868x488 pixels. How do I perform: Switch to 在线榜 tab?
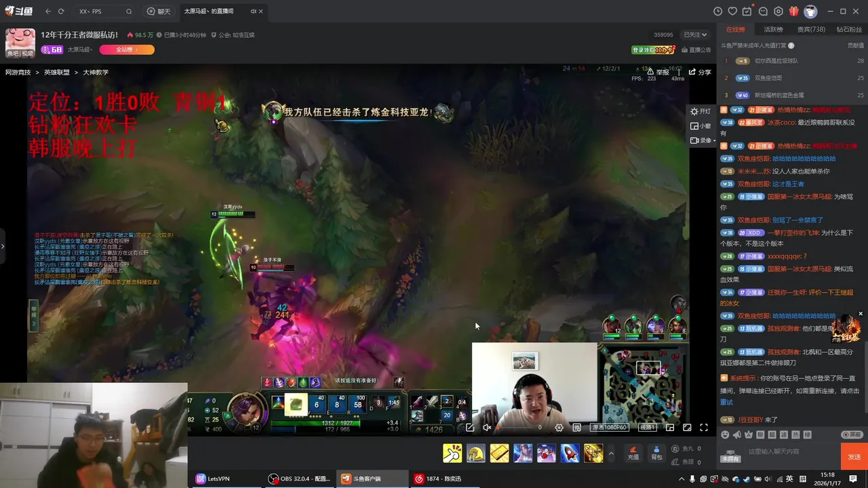point(736,29)
